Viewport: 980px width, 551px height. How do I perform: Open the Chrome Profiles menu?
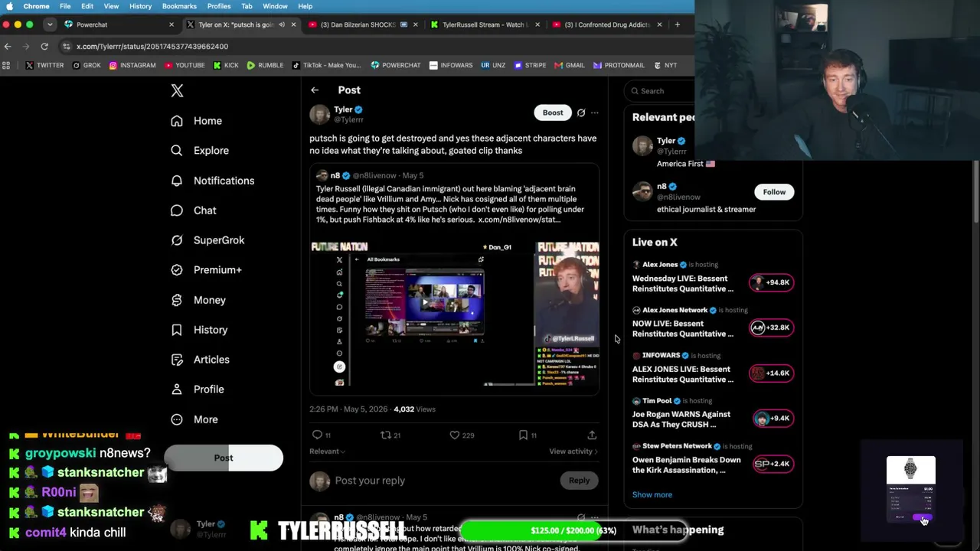click(219, 6)
